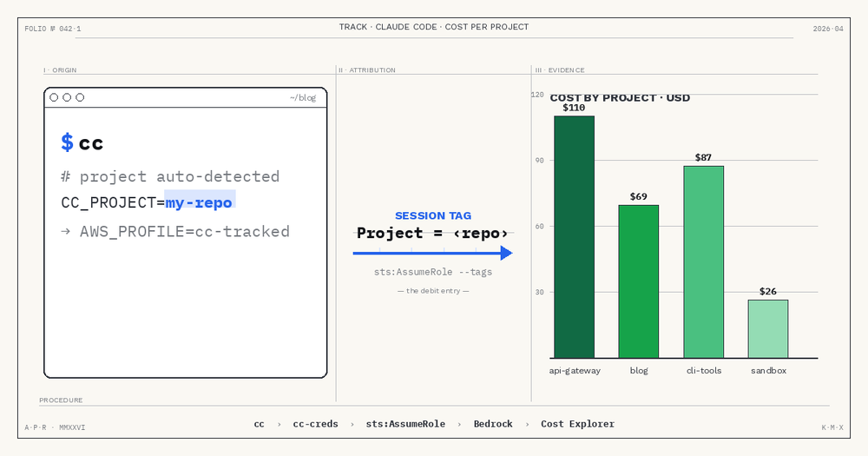Image resolution: width=868 pixels, height=456 pixels.
Task: Click the $69 value label
Action: (638, 196)
